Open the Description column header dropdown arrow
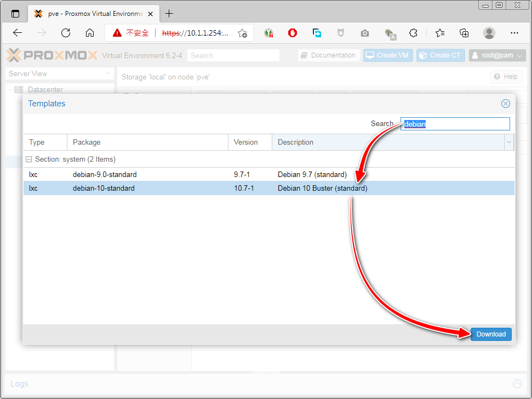 click(x=509, y=142)
